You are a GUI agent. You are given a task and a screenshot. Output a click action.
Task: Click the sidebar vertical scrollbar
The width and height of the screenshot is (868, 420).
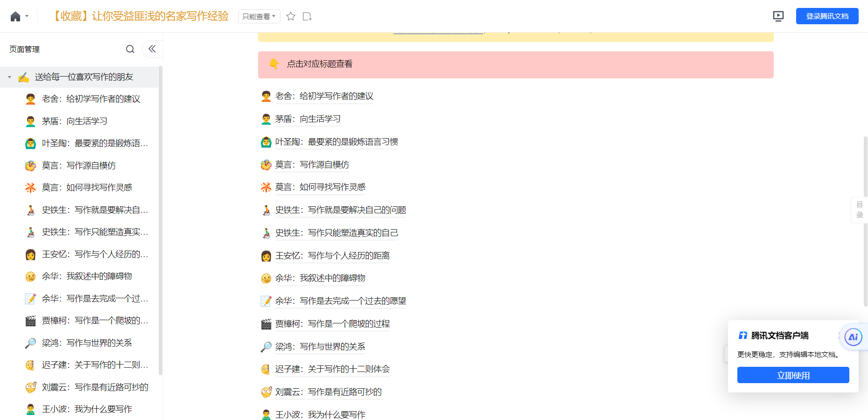161,220
